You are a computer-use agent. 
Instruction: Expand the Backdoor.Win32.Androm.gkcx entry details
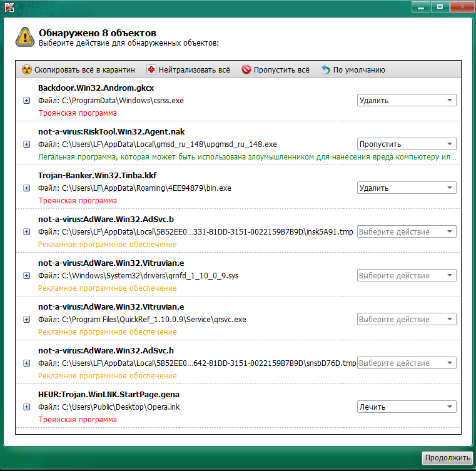[27, 101]
